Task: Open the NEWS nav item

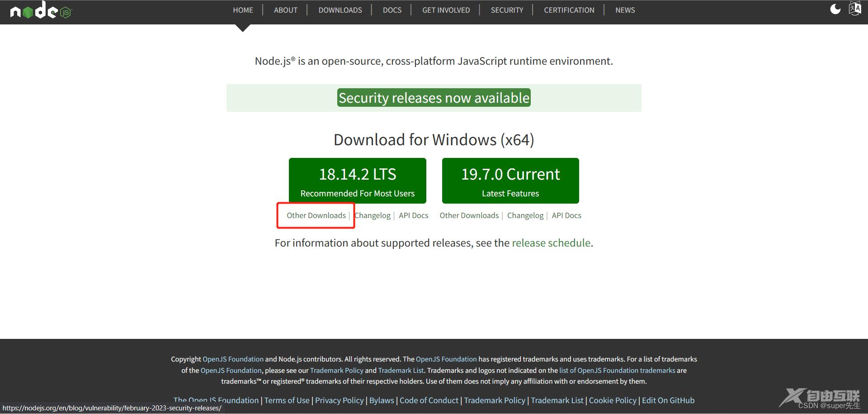Action: coord(625,10)
